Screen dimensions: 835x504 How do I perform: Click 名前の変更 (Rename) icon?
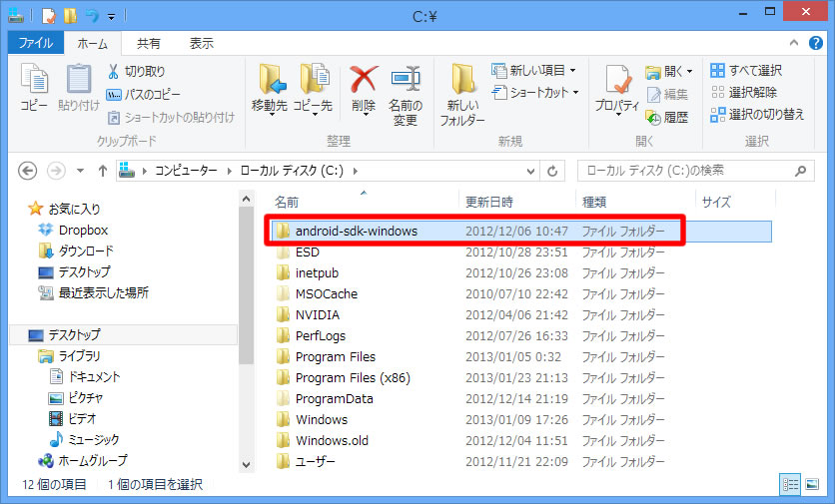tap(406, 96)
